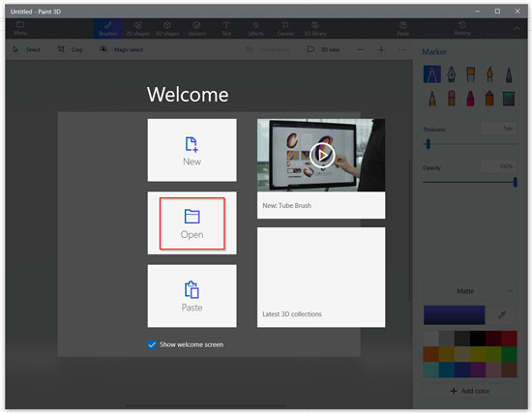Viewport: 532px width, 413px height.
Task: Select the pink color swatch
Action: (493, 369)
